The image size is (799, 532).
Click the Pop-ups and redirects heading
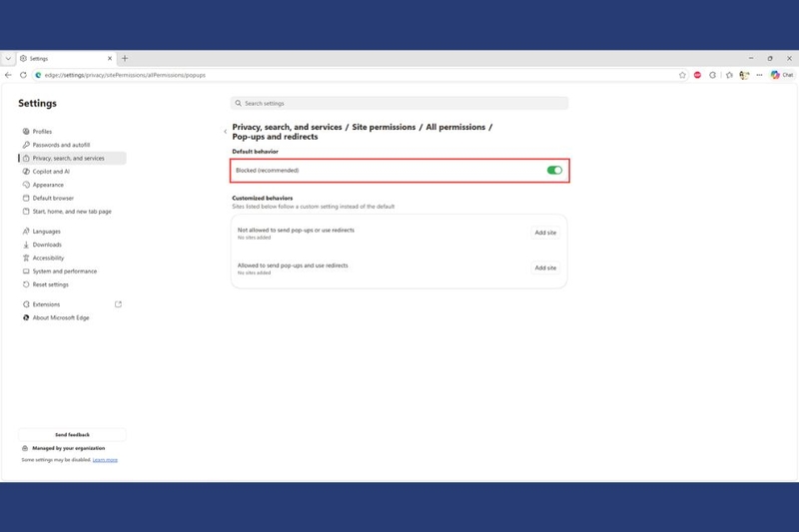pos(275,137)
